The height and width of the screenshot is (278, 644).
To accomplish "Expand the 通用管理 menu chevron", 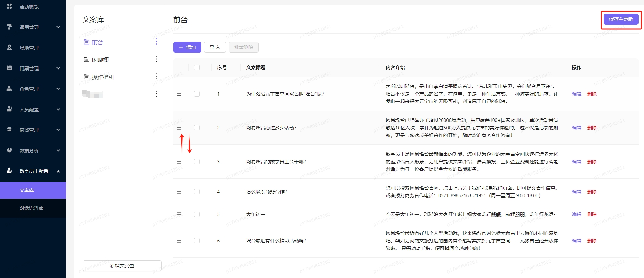I will point(58,27).
